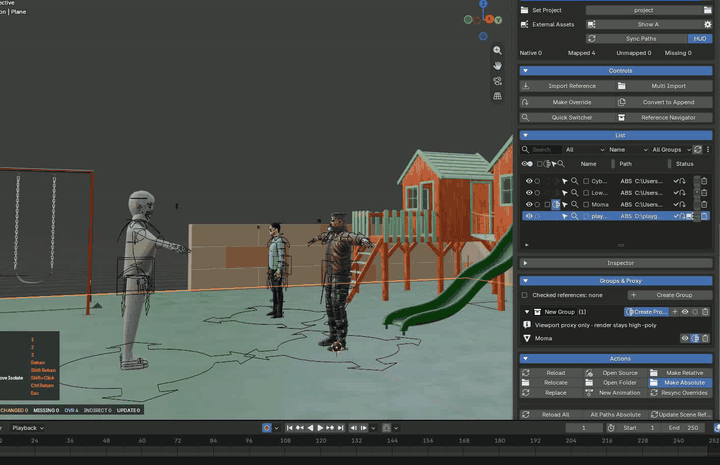The height and width of the screenshot is (465, 720).
Task: Jump to timeline end frame
Action: tap(340, 428)
